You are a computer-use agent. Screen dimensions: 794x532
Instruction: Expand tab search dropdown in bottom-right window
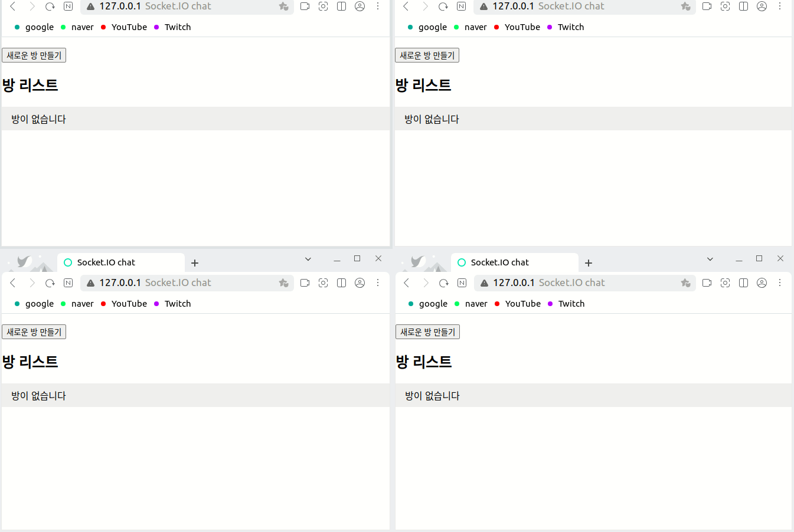click(x=710, y=259)
